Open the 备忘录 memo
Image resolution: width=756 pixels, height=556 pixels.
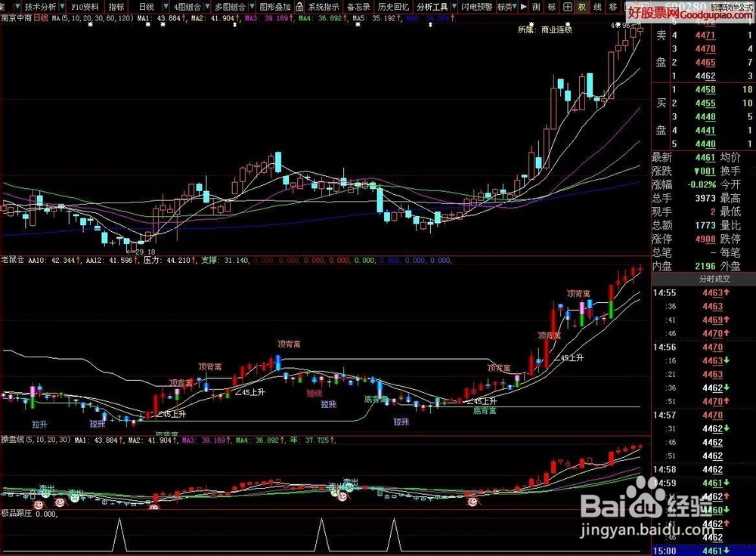(x=358, y=7)
